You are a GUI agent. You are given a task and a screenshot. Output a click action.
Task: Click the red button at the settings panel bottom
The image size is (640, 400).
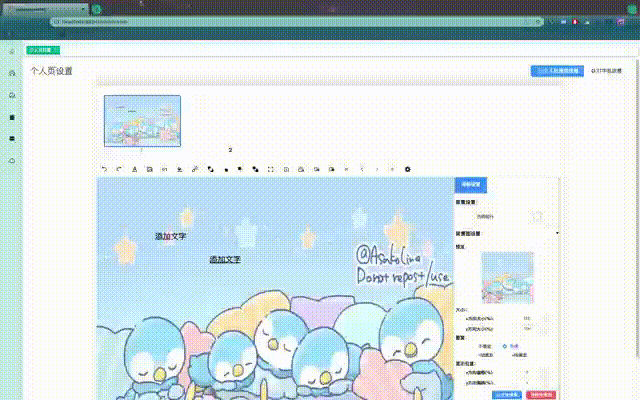tap(541, 395)
